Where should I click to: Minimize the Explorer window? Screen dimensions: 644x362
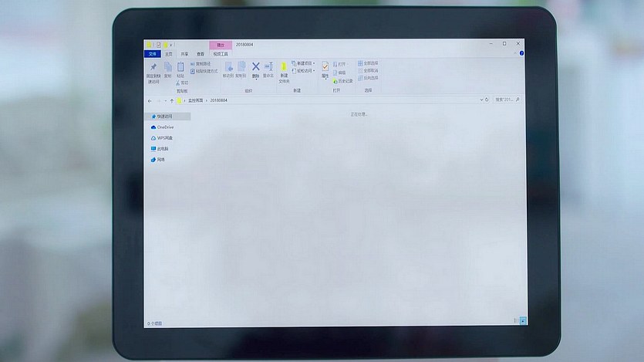click(x=491, y=43)
